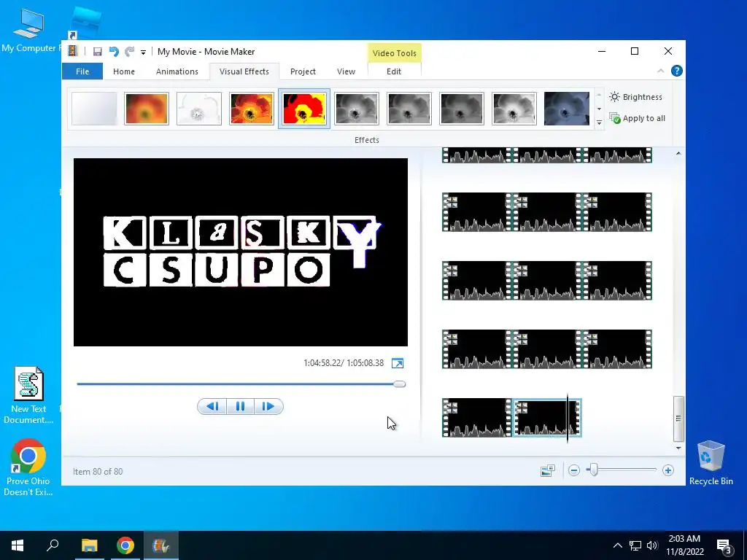
Task: Open File Explorer from taskbar
Action: 89,545
